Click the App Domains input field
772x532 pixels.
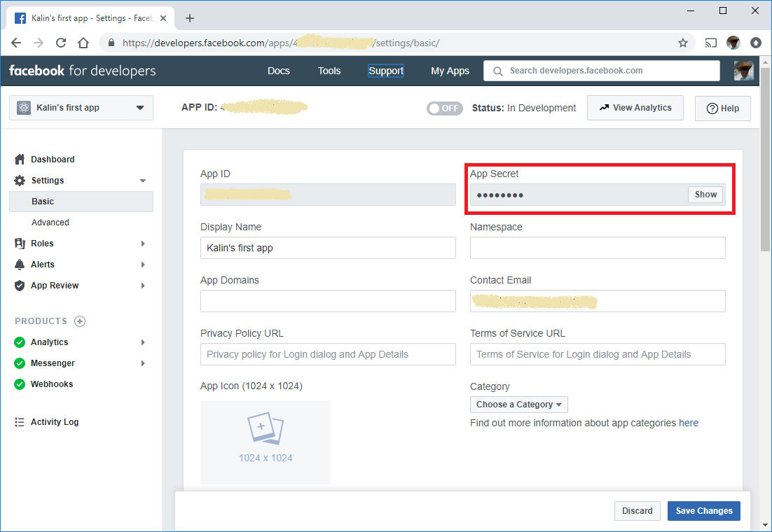pos(328,301)
